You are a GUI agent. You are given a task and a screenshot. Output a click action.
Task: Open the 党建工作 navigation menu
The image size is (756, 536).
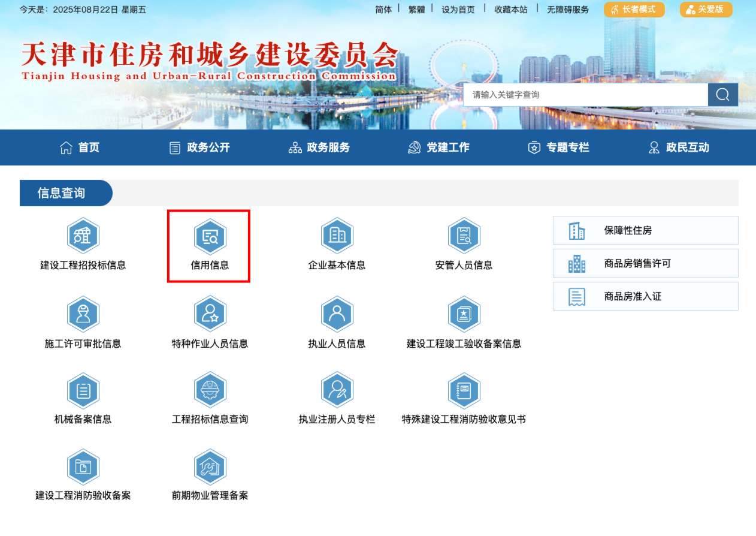click(x=439, y=147)
